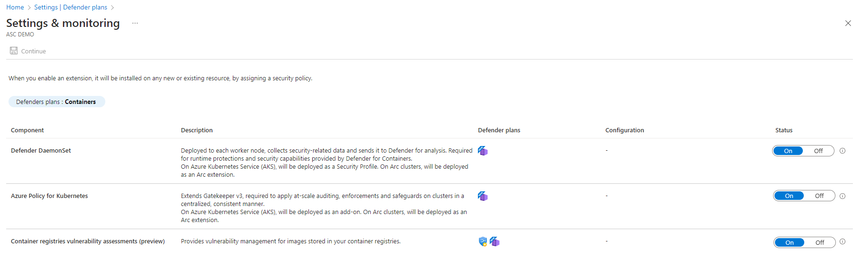Viewport: 868px width, 275px height.
Task: Open info icon for Azure Policy for Kubernetes
Action: pos(842,196)
